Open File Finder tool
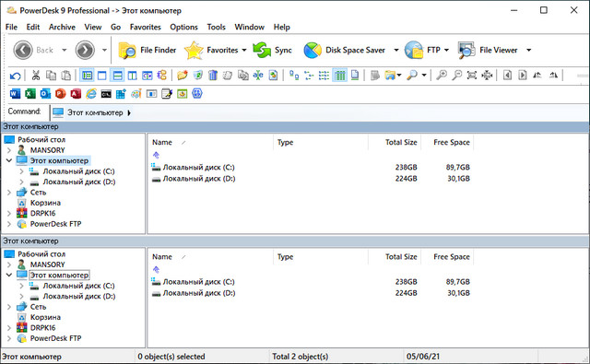The height and width of the screenshot is (364, 590). coord(147,50)
